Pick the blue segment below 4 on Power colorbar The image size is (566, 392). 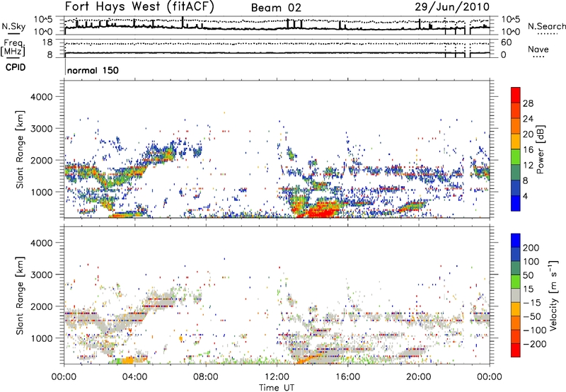[516, 203]
